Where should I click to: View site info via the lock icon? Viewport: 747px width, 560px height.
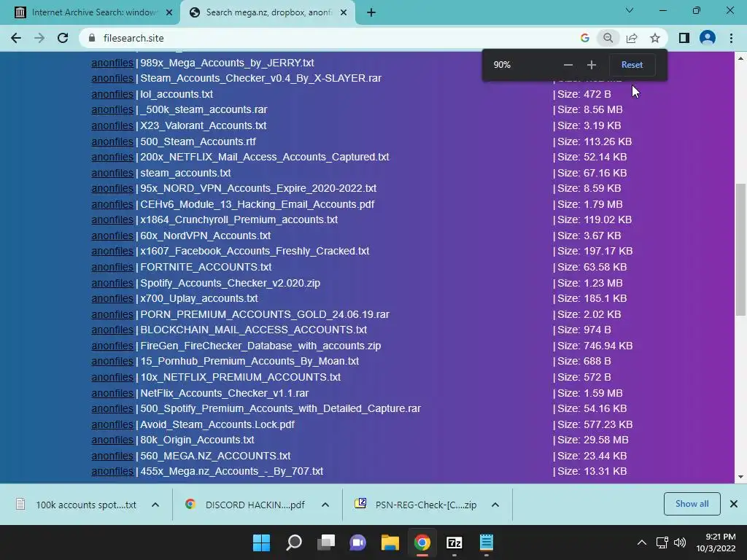93,38
